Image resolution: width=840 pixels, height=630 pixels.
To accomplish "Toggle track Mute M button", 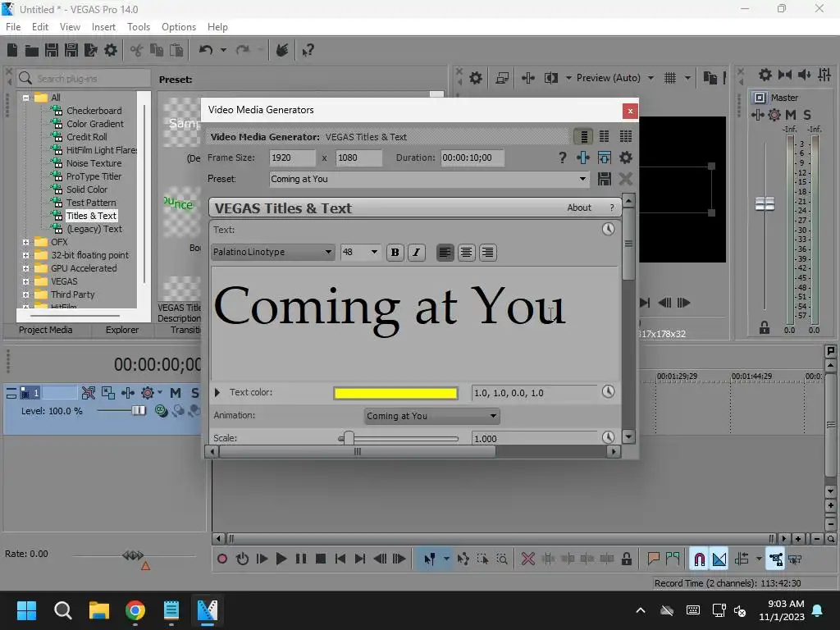I will coord(176,393).
